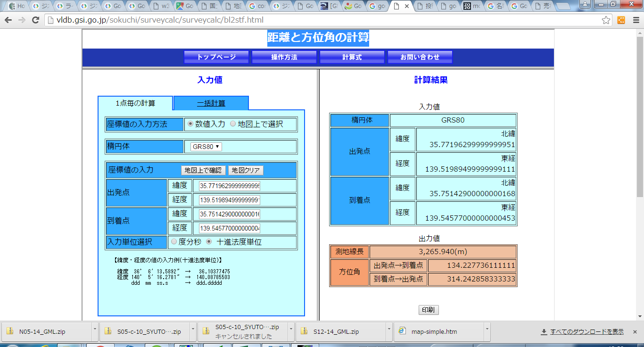Select 地図上で選択 radio button

click(233, 124)
